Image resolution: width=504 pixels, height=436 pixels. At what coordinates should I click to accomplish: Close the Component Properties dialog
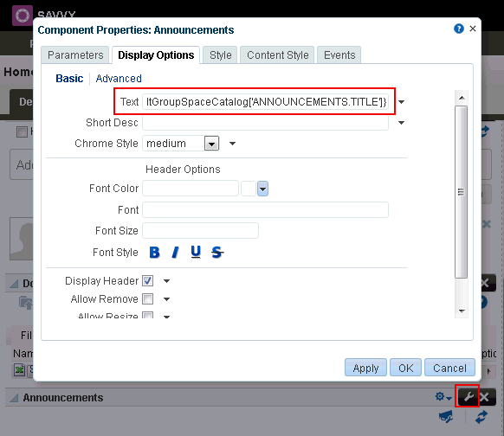(x=473, y=29)
